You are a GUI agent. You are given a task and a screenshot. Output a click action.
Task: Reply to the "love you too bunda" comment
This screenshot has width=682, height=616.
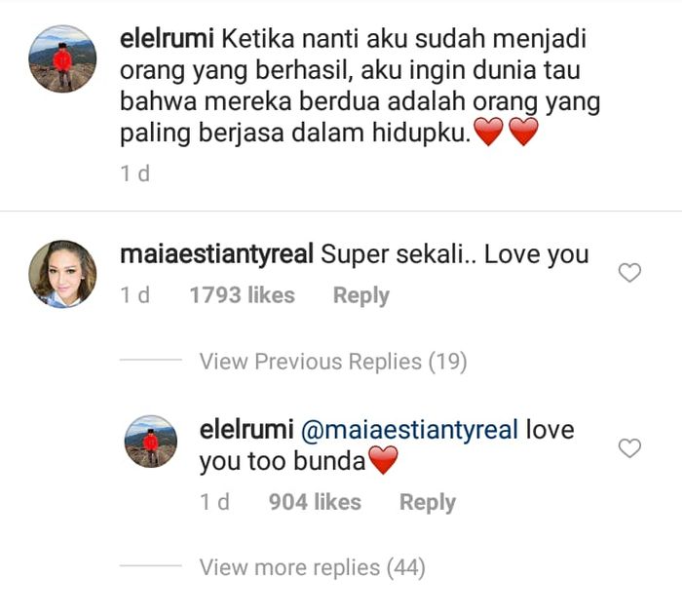[x=428, y=502]
